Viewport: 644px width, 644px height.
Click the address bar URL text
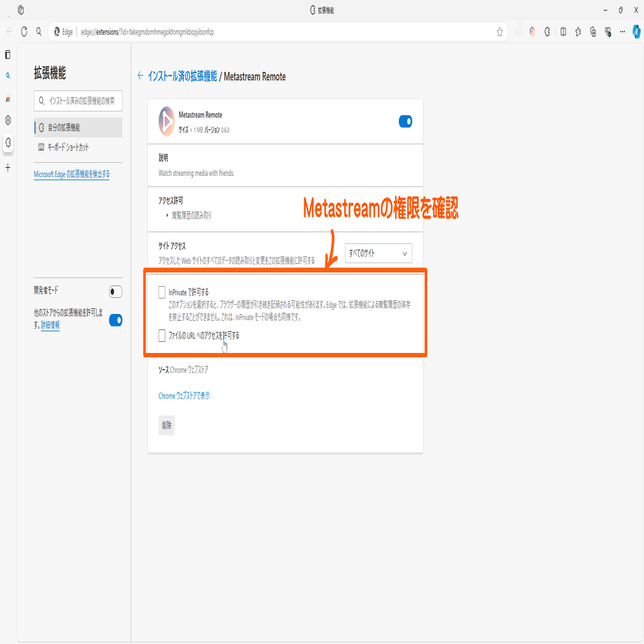(147, 32)
